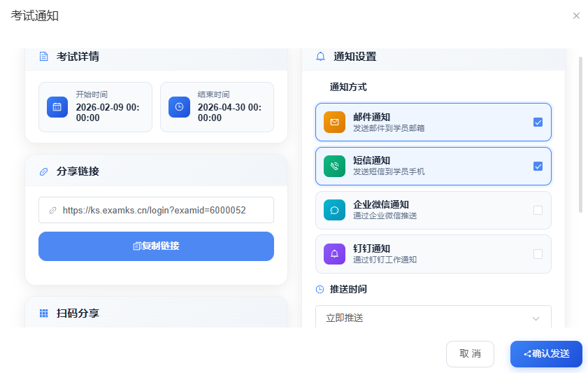Click the 通知方式 label
The image size is (588, 373).
coord(348,87)
